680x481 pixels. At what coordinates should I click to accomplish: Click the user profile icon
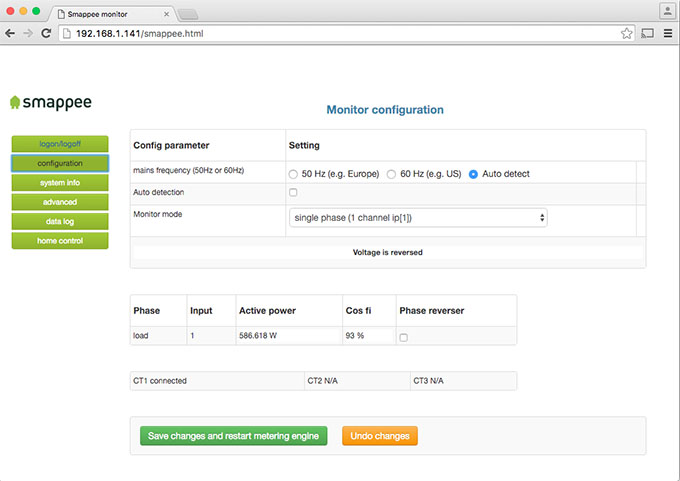tap(667, 10)
